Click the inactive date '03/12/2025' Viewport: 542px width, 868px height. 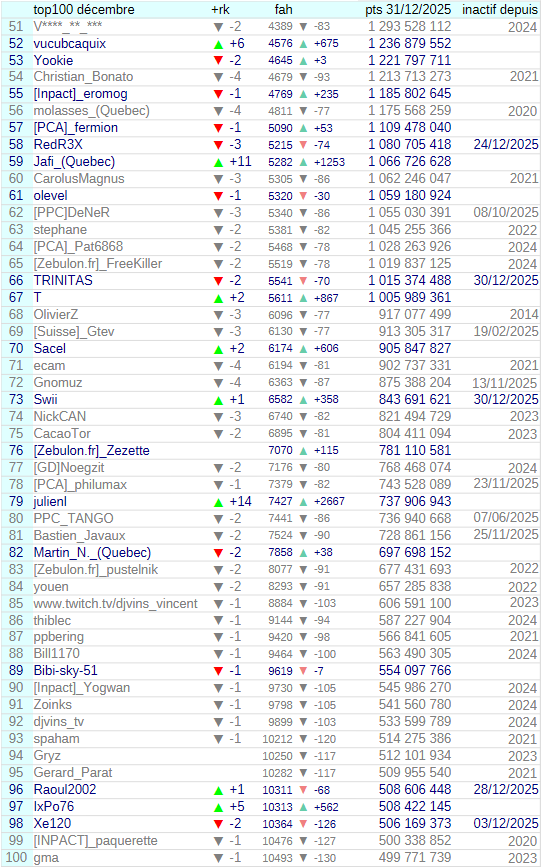506,824
